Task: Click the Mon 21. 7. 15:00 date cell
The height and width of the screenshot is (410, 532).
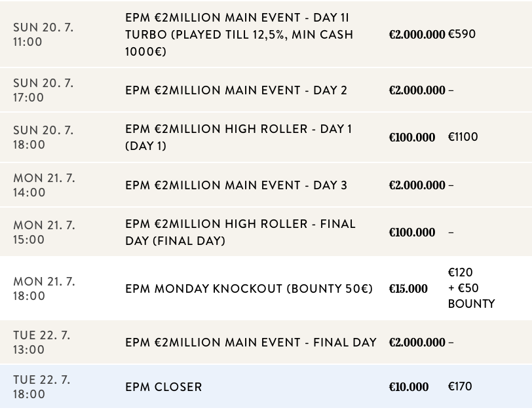Action: click(44, 232)
